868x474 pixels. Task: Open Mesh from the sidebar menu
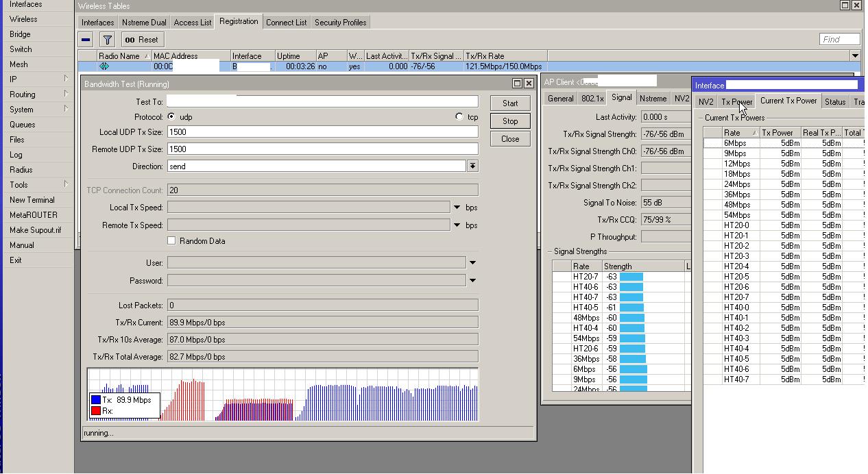pos(37,64)
